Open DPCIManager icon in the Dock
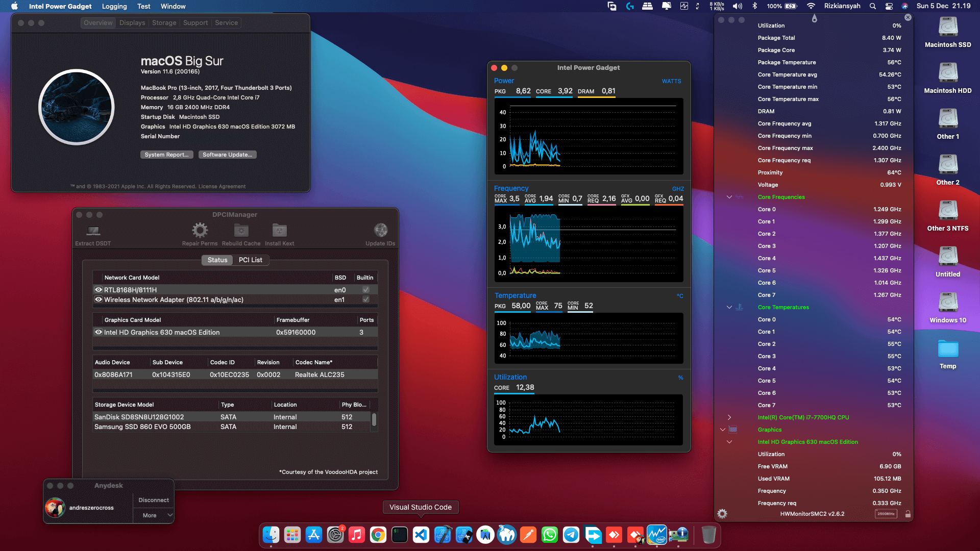The height and width of the screenshot is (551, 980). point(678,535)
